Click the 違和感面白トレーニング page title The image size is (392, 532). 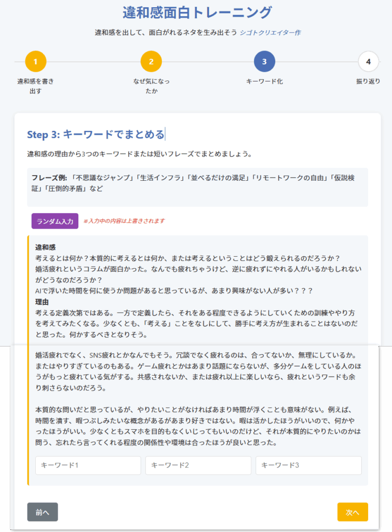pyautogui.click(x=197, y=12)
